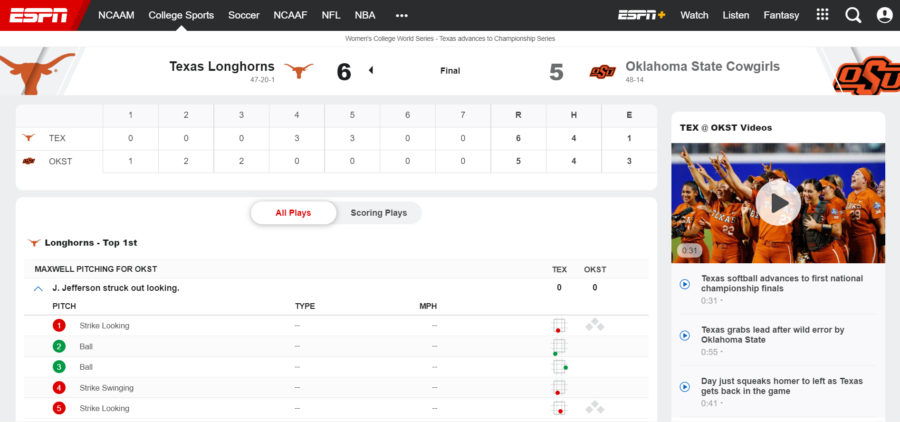Open the Watch link
The height and width of the screenshot is (422, 900).
point(695,16)
